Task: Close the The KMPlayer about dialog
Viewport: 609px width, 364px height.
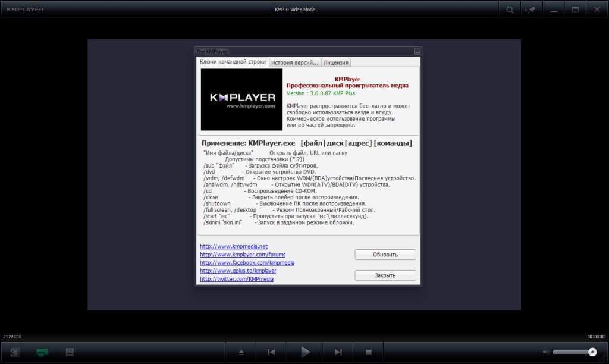Action: (x=417, y=52)
